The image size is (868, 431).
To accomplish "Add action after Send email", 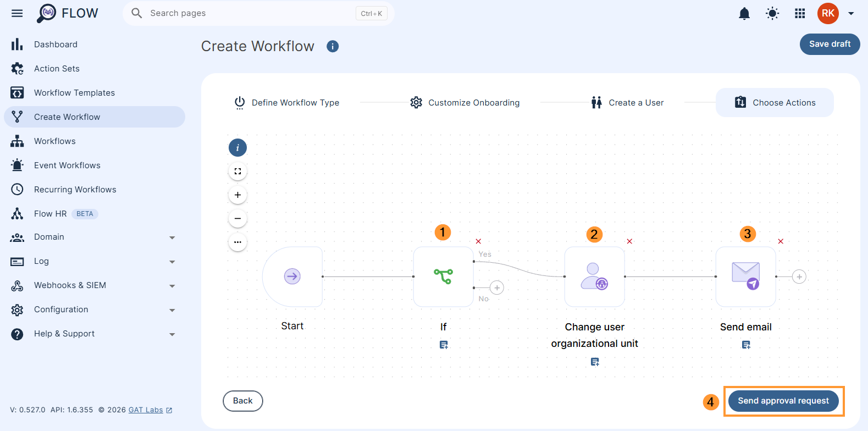I will pyautogui.click(x=799, y=277).
